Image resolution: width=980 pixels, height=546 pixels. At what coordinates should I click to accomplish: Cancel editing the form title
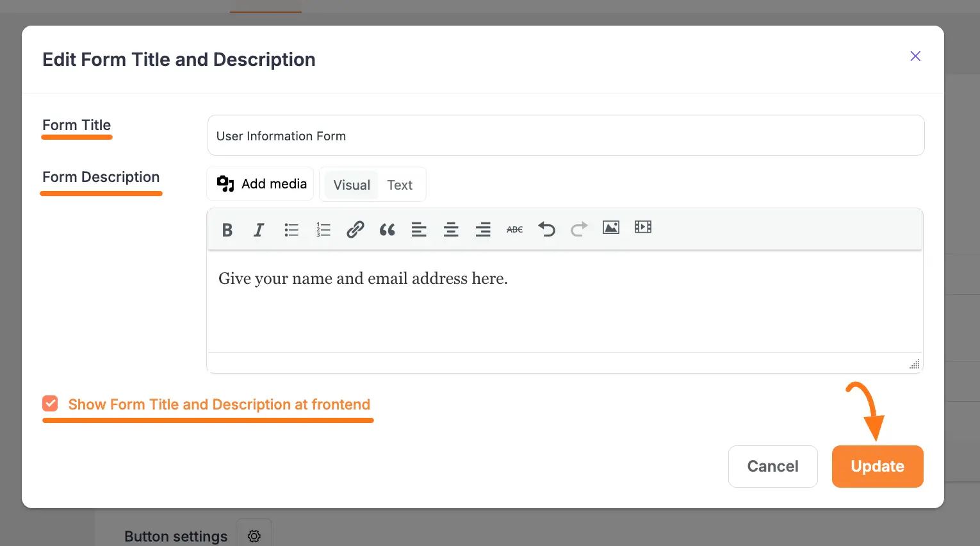(x=772, y=466)
